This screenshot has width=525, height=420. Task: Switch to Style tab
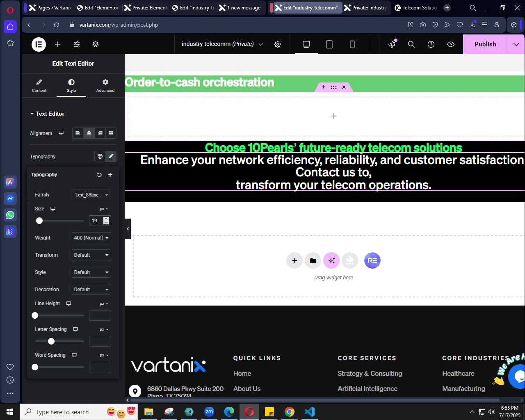coord(71,86)
